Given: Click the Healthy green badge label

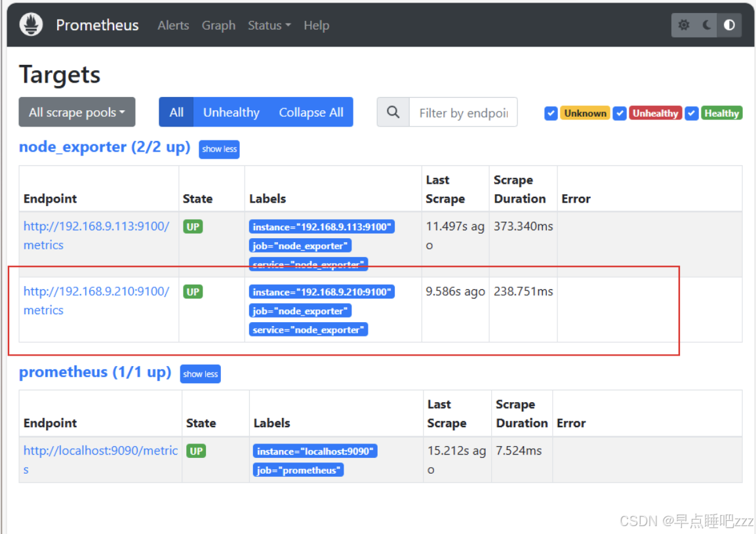Looking at the screenshot, I should 721,113.
